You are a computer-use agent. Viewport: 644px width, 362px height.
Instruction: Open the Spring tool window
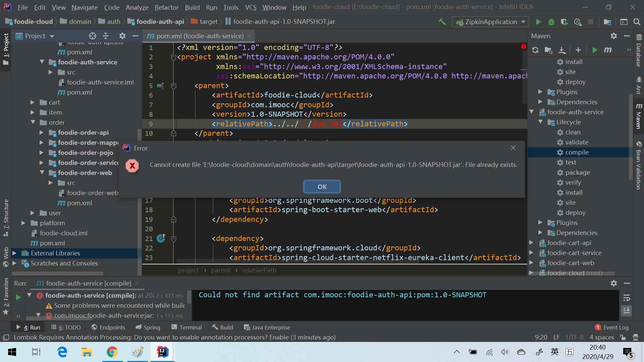tap(148, 327)
